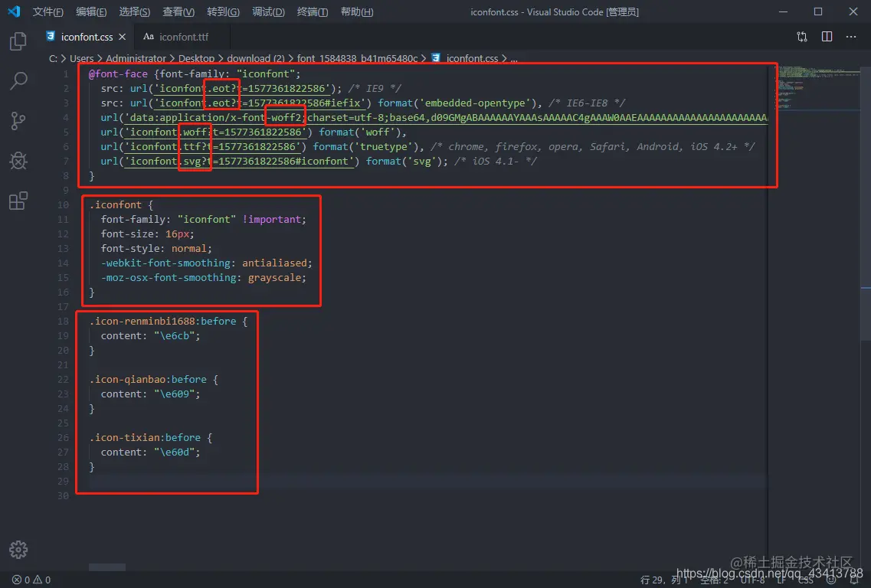Click the Compare Changes icon in editor toolbar
This screenshot has width=871, height=588.
802,37
